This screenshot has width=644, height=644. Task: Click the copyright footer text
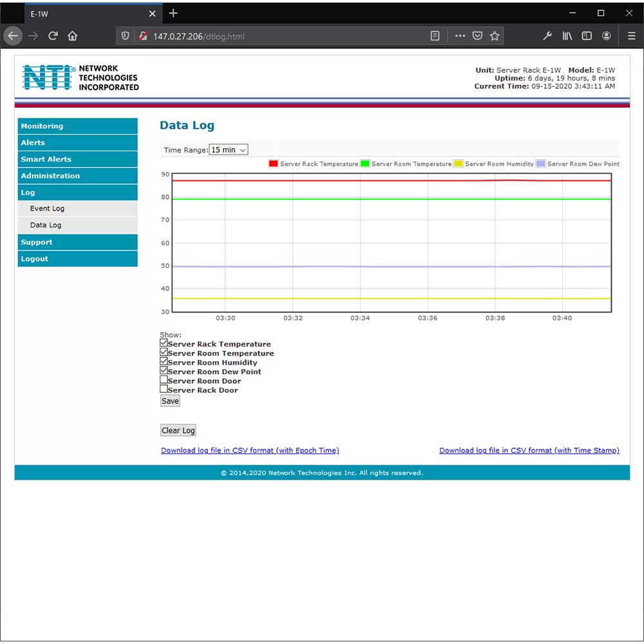pyautogui.click(x=322, y=473)
